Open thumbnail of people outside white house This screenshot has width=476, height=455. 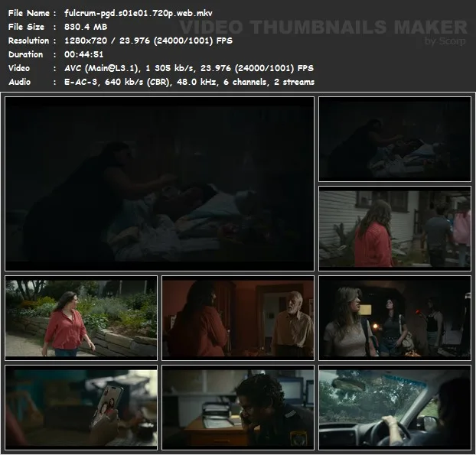394,227
